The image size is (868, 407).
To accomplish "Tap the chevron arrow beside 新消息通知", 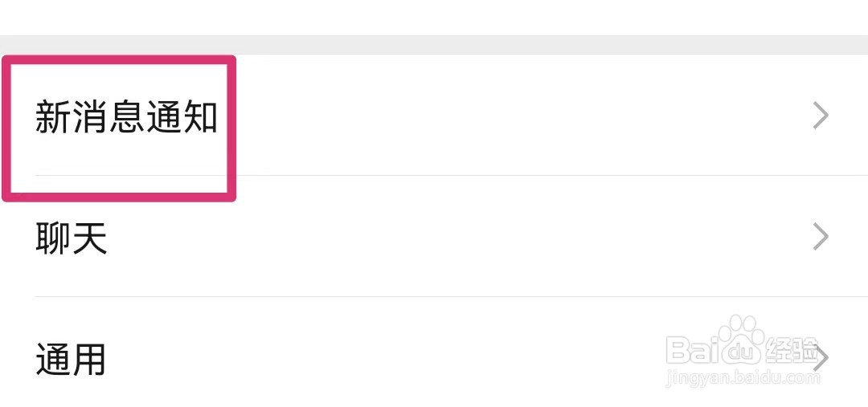I will 821,116.
